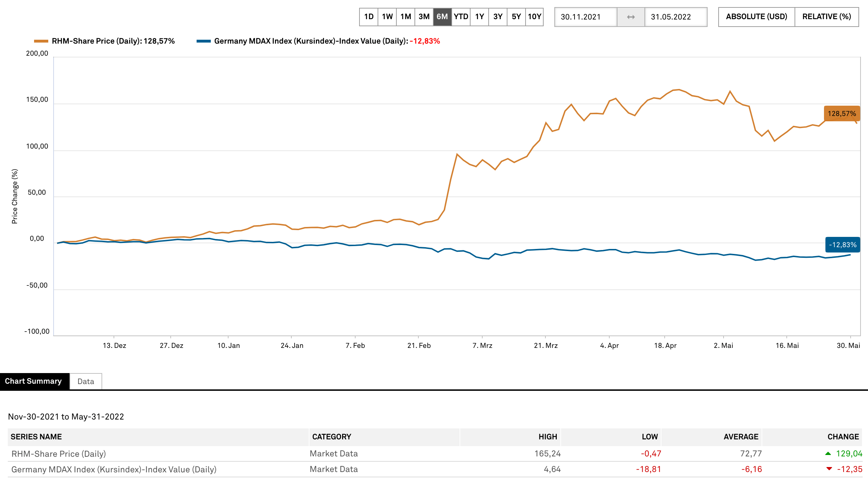Show the 1Y time range

[x=479, y=17]
